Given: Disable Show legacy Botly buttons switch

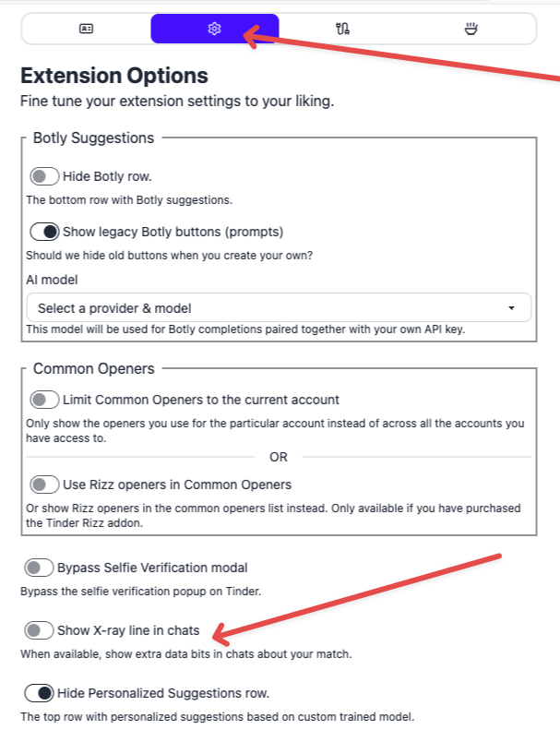Looking at the screenshot, I should [44, 232].
